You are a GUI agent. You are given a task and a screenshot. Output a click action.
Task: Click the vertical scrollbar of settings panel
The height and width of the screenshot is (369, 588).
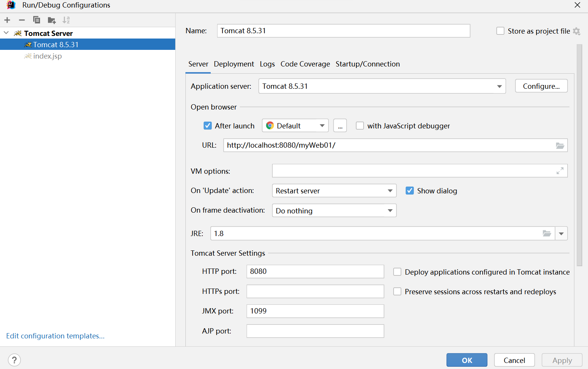tap(580, 155)
